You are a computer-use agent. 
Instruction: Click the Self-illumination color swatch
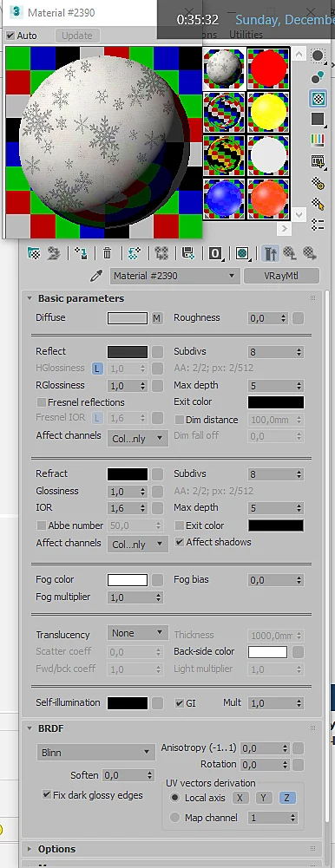(128, 703)
